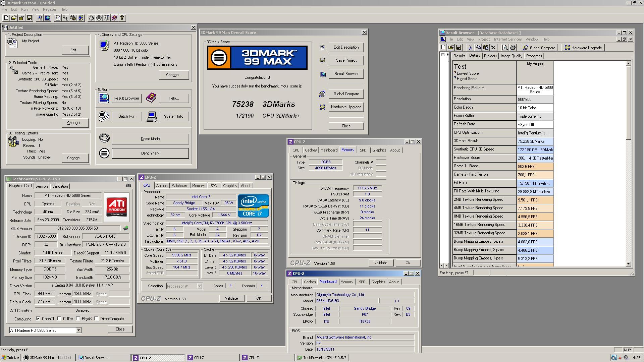
Task: Open the Run menu in 3DMark 99 Max
Action: click(x=24, y=9)
